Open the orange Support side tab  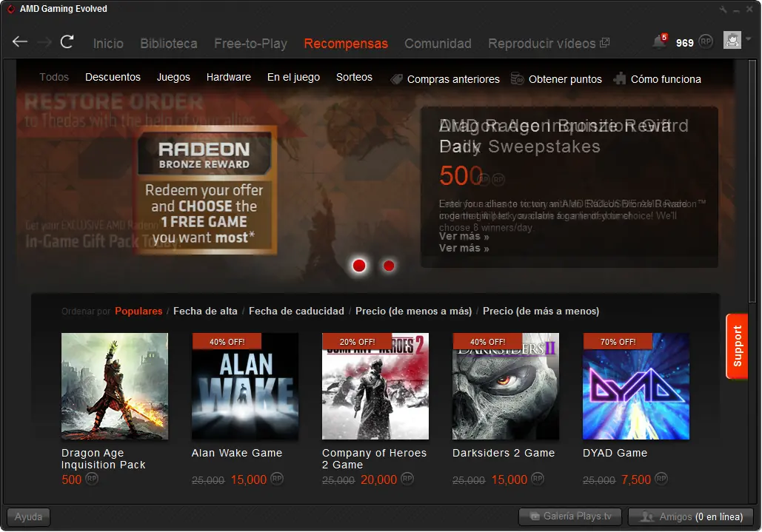(737, 346)
